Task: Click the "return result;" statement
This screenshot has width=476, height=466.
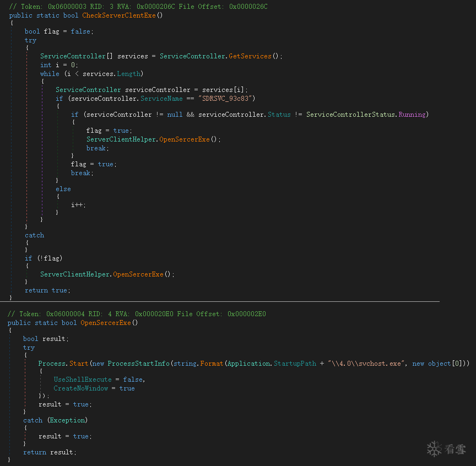Action: [50, 452]
